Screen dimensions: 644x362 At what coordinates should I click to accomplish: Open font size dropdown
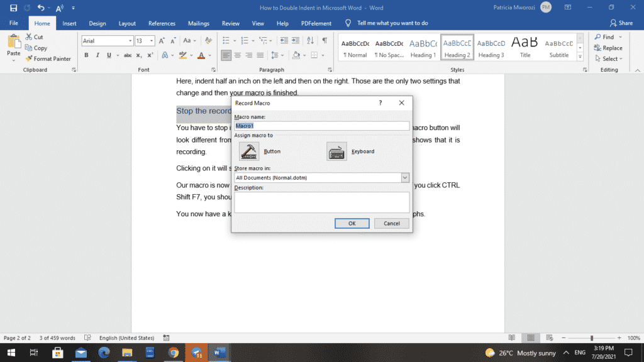[x=152, y=41]
